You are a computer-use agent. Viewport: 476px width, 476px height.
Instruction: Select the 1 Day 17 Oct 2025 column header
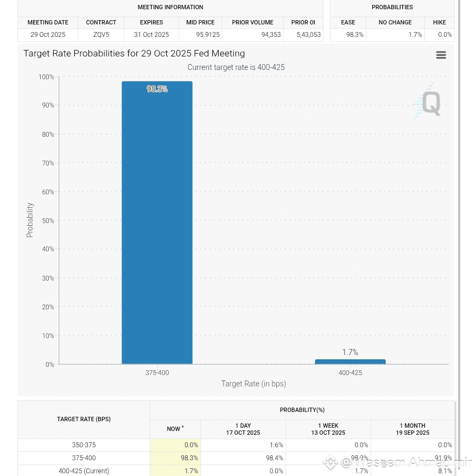(x=243, y=429)
